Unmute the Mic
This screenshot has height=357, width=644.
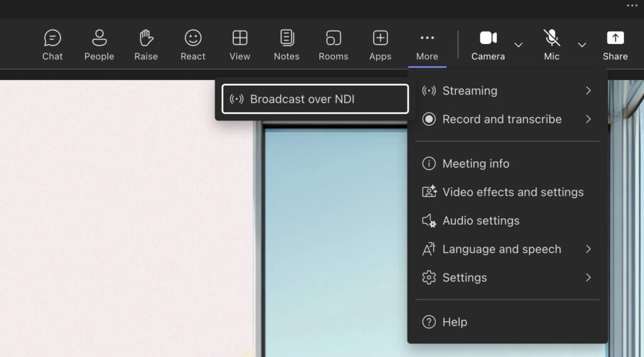click(552, 45)
